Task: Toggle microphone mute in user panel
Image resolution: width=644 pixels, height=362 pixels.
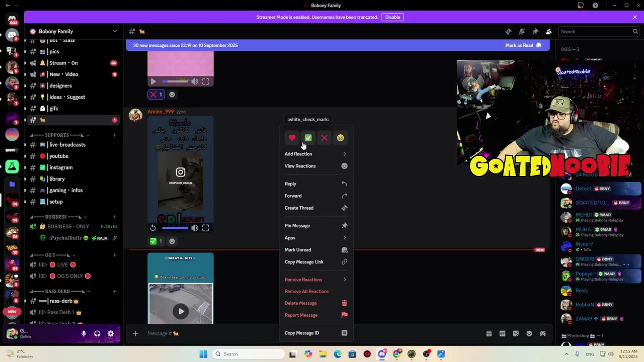Action: [x=84, y=333]
